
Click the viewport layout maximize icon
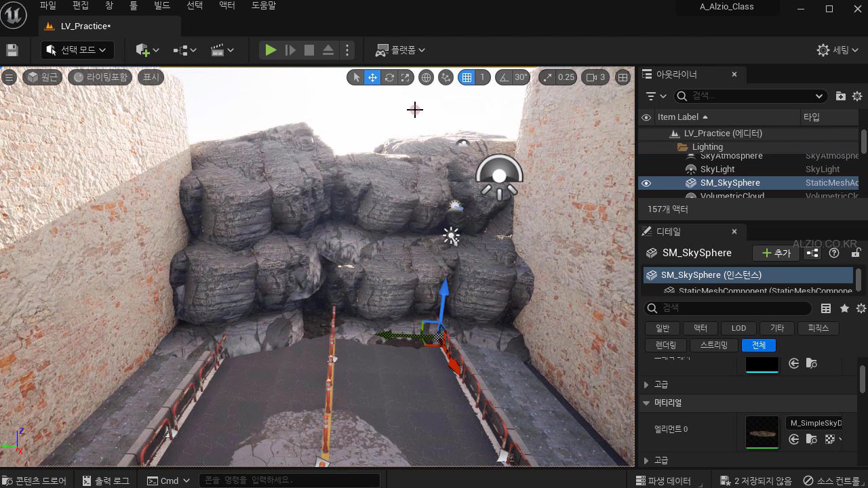(623, 77)
